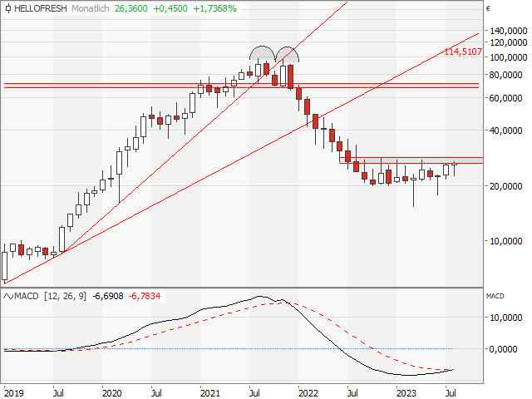532x399 pixels.
Task: Click the 2020 label on time axis
Action: point(112,393)
